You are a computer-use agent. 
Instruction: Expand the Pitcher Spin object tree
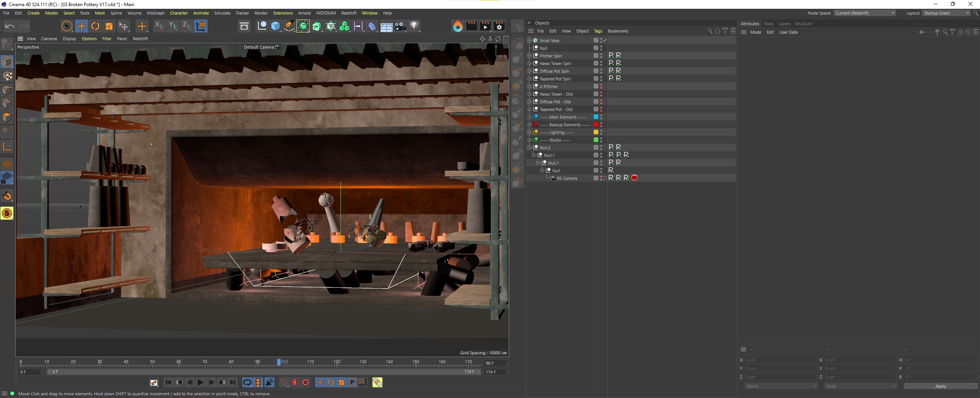529,55
